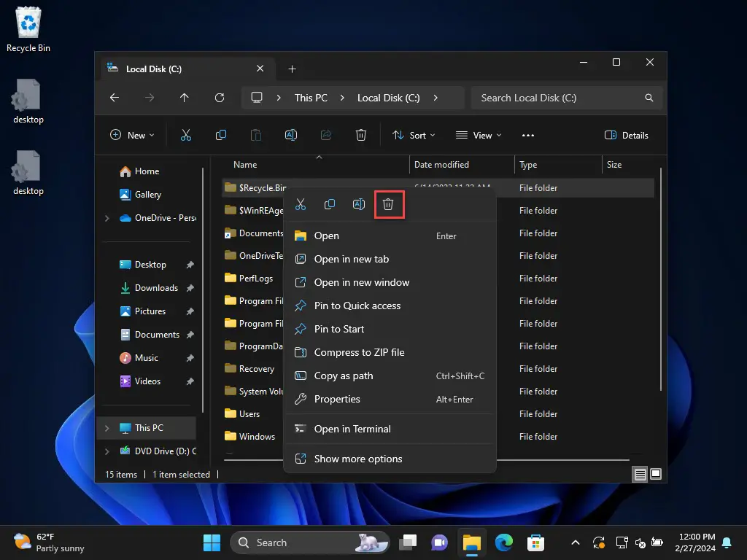Screen dimensions: 747x560
Task: Click the Paste icon on the toolbar
Action: 256,135
